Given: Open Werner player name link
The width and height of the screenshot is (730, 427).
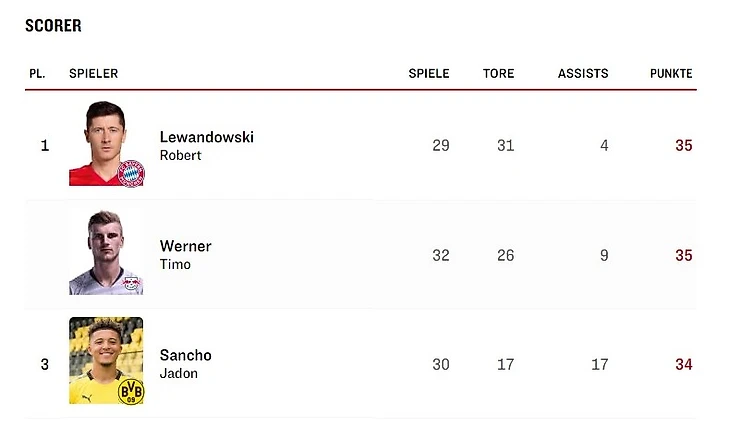Looking at the screenshot, I should click(185, 246).
